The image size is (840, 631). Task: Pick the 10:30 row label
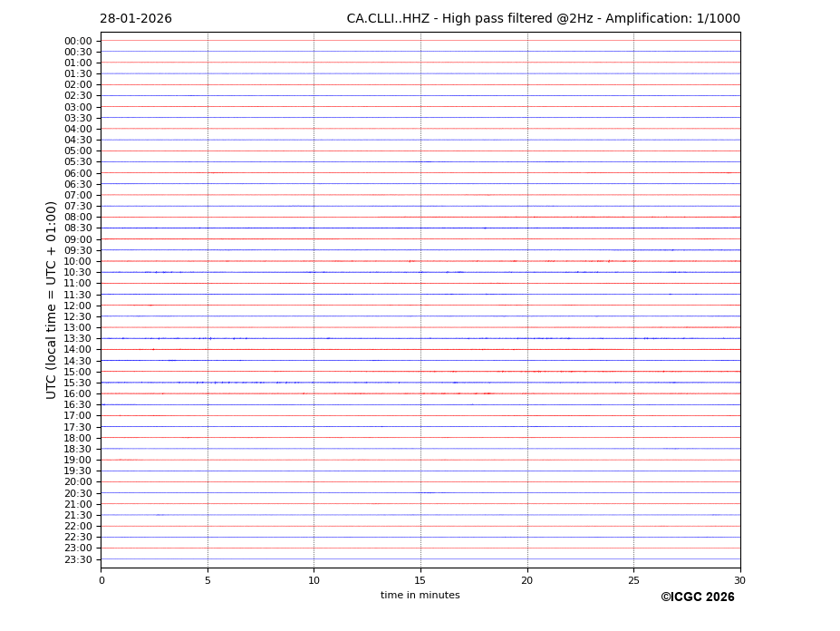pyautogui.click(x=78, y=273)
